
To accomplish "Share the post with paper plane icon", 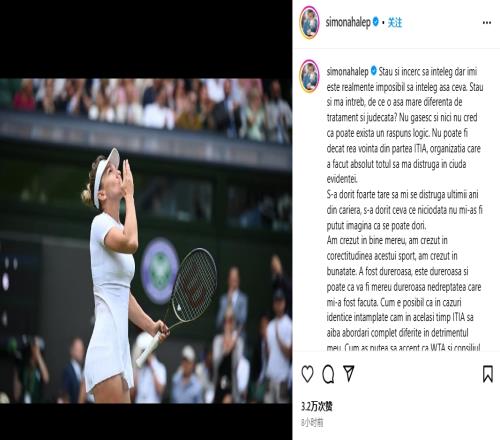I will pos(349,373).
